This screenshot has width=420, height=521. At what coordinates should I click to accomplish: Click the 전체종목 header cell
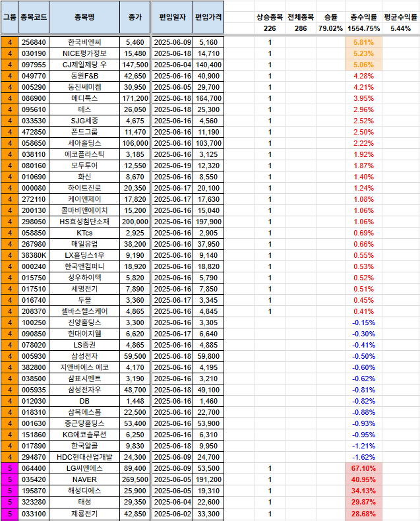(301, 17)
